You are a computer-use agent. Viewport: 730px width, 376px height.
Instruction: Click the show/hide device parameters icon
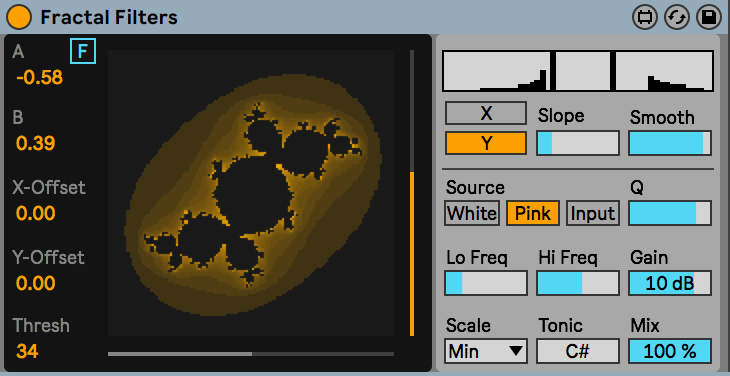click(x=645, y=18)
